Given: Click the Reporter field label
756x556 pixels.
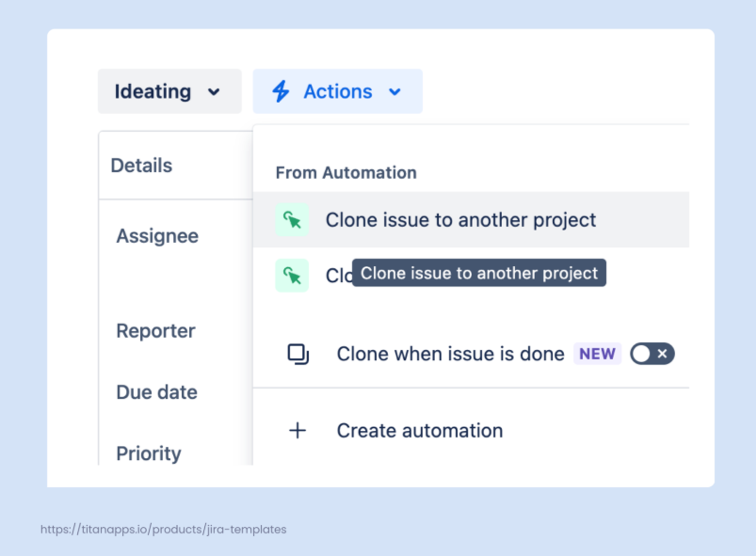Looking at the screenshot, I should [155, 331].
